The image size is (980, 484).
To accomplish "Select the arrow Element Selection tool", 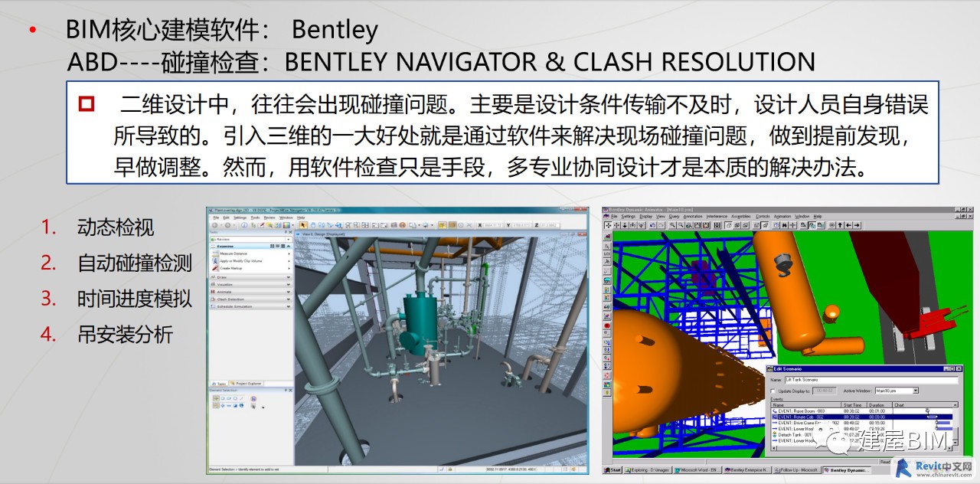I will (303, 225).
